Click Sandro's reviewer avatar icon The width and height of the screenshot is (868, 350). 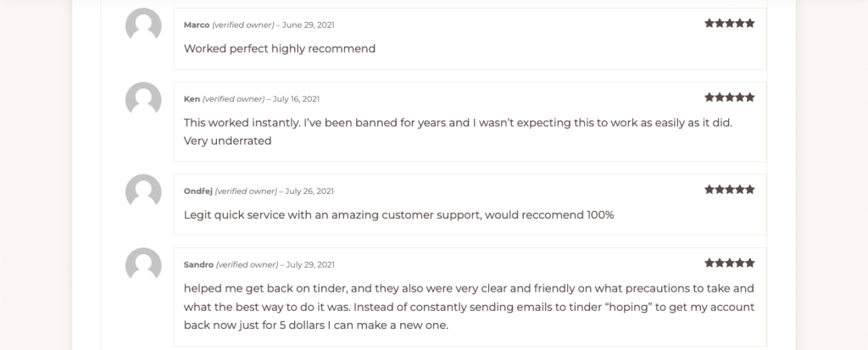[143, 265]
